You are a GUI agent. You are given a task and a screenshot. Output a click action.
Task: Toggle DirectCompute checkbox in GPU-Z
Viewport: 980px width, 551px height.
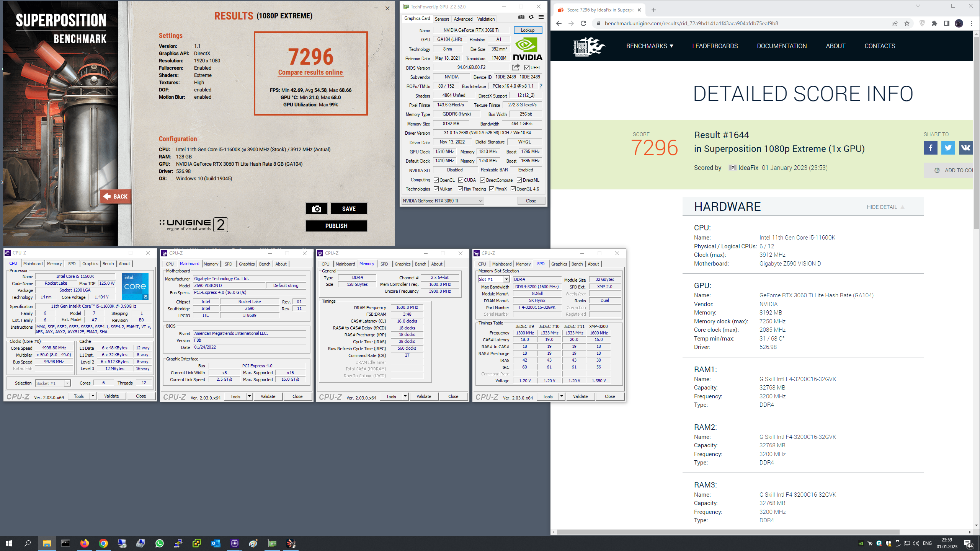point(482,180)
